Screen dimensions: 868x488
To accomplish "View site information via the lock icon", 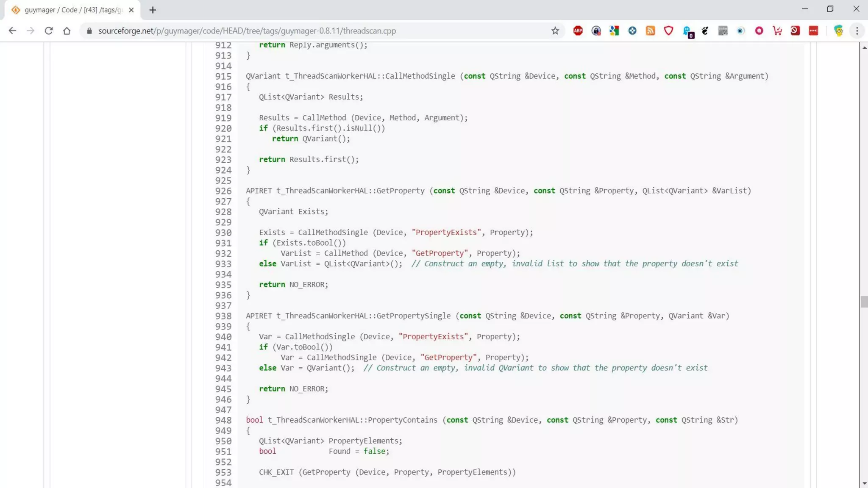I will coord(89,31).
